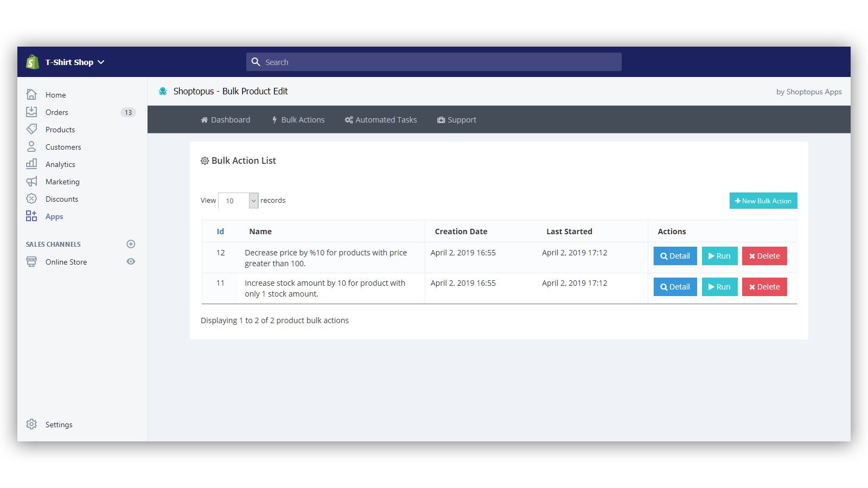This screenshot has height=488, width=868.
Task: Go to the Support tab
Action: tap(457, 120)
